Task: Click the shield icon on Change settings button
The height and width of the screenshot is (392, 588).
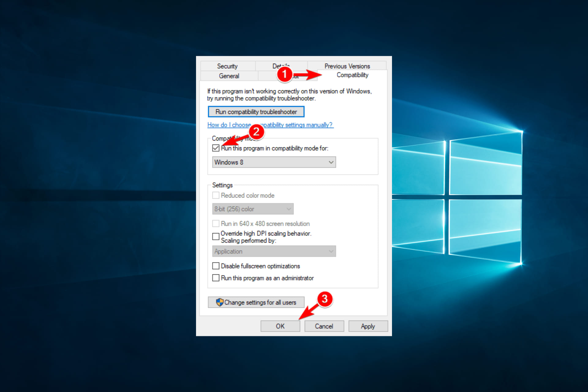Action: [220, 302]
